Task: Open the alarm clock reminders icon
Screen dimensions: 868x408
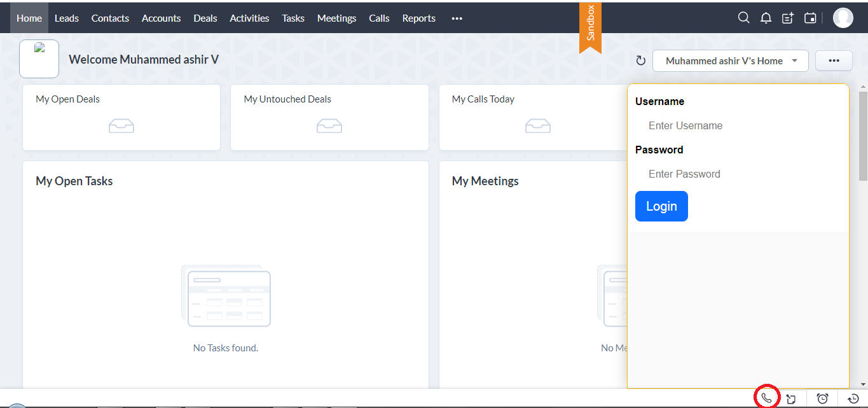Action: pyautogui.click(x=822, y=398)
